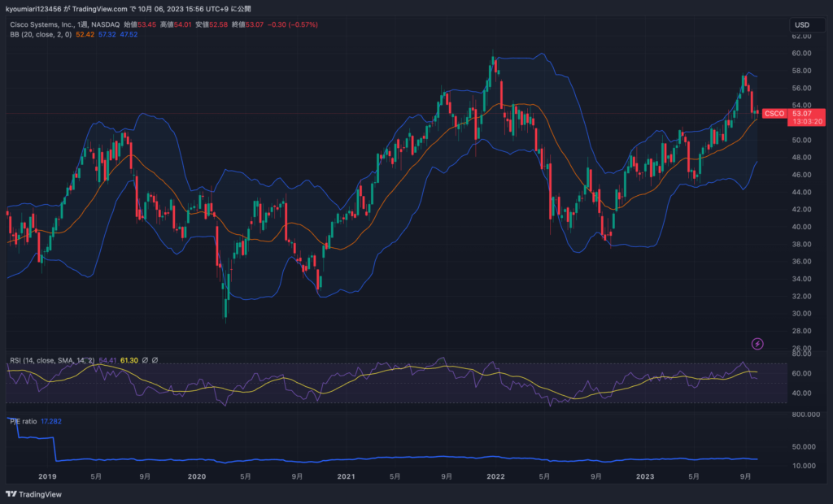Open the USD currency selector
The image size is (833, 504).
806,25
